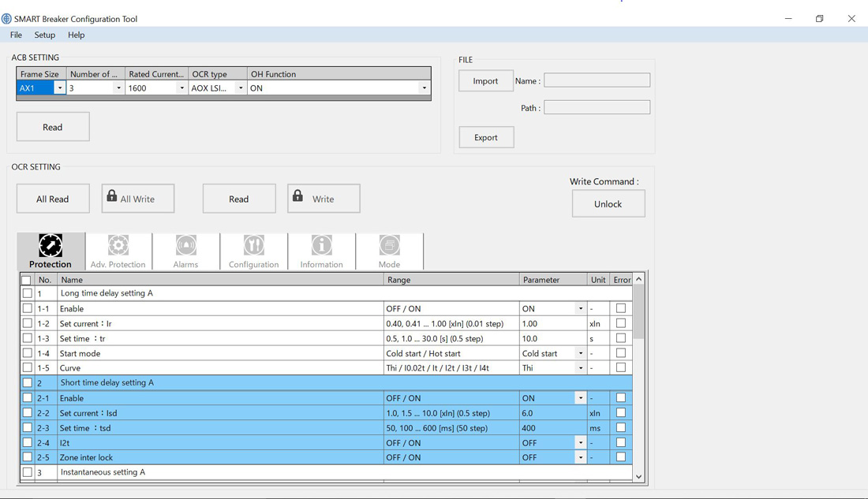
Task: Check row 1-3 Set time tr checkbox
Action: click(x=27, y=338)
